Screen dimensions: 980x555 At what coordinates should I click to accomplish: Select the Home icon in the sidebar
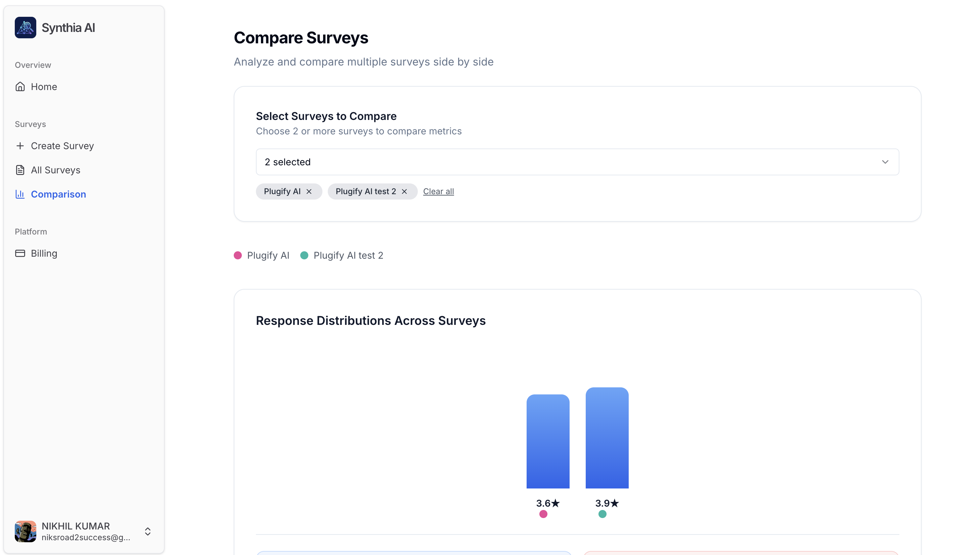coord(20,87)
